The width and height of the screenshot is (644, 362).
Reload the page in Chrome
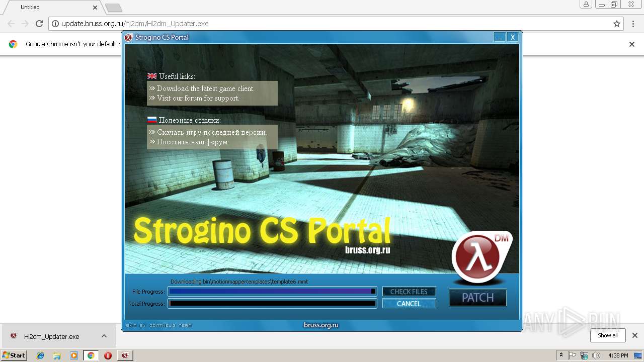click(39, 24)
